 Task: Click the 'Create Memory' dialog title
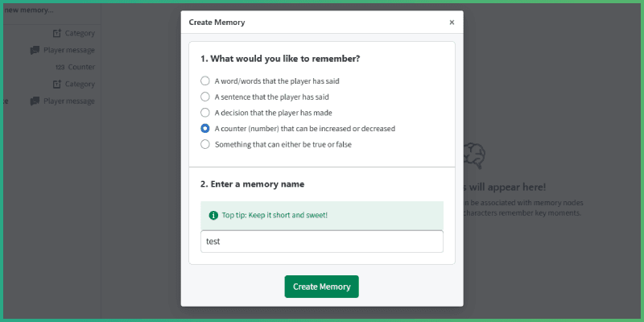(x=217, y=23)
